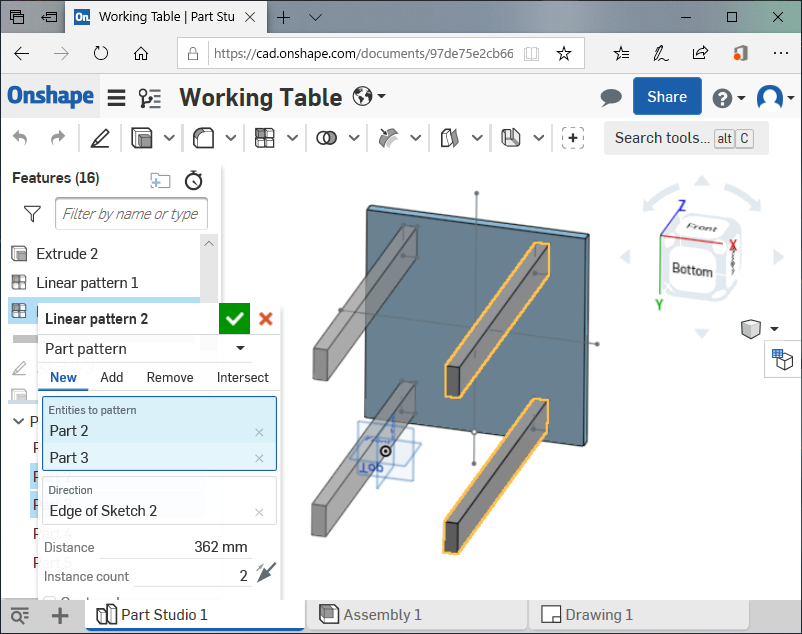Select the Plane tool
This screenshot has height=634, width=802.
[450, 138]
